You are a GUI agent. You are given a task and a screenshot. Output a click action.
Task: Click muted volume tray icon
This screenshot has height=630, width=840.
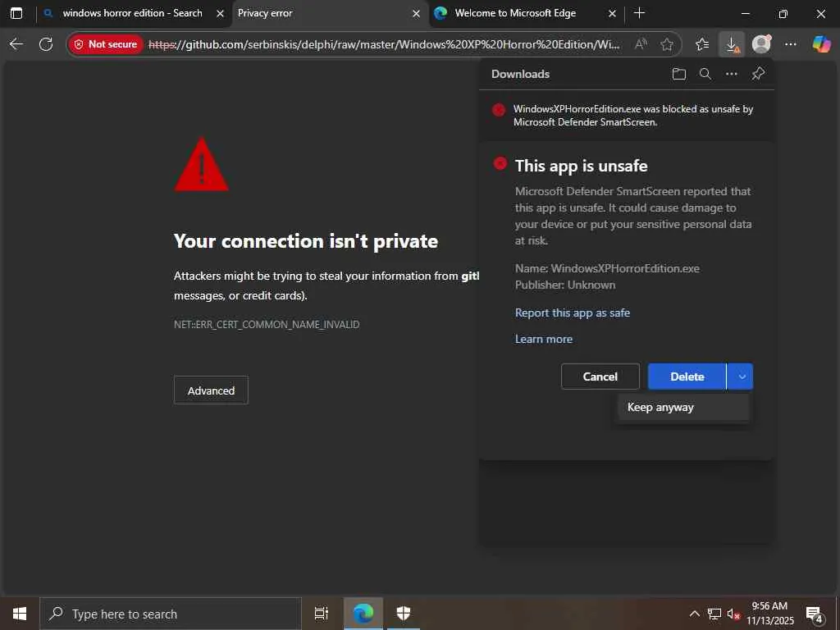tap(733, 614)
